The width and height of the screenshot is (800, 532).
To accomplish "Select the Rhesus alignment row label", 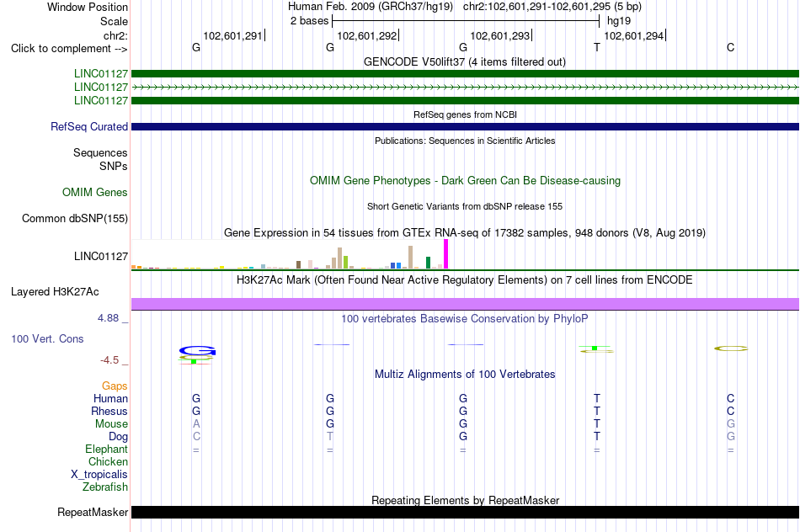I will click(x=109, y=412).
